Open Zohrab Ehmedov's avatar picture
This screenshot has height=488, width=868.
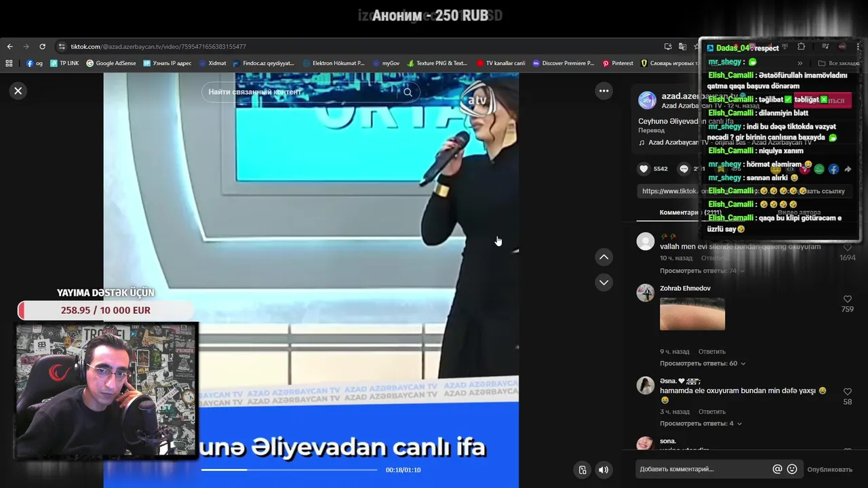click(646, 293)
